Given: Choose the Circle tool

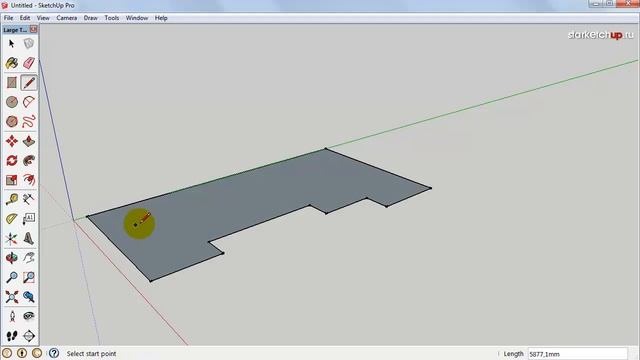Looking at the screenshot, I should click(x=11, y=102).
